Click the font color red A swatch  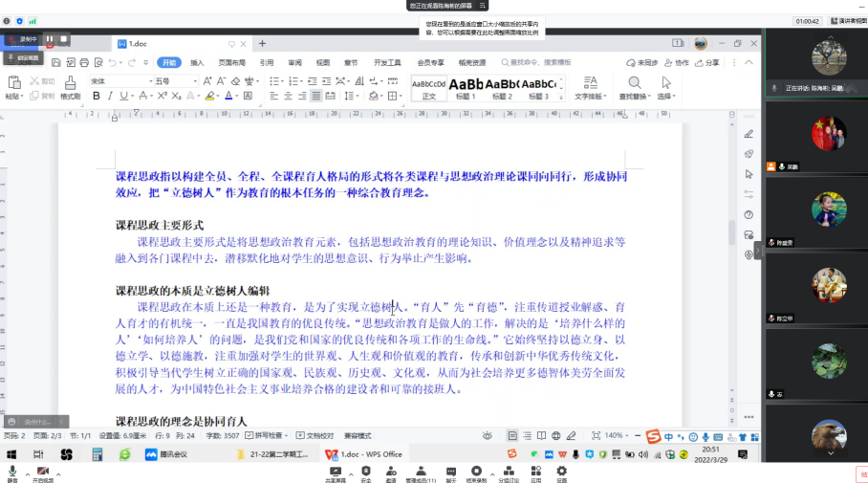tap(229, 96)
